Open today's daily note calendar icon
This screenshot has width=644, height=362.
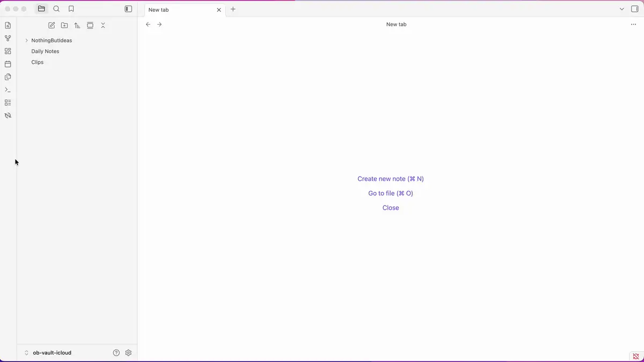8,64
